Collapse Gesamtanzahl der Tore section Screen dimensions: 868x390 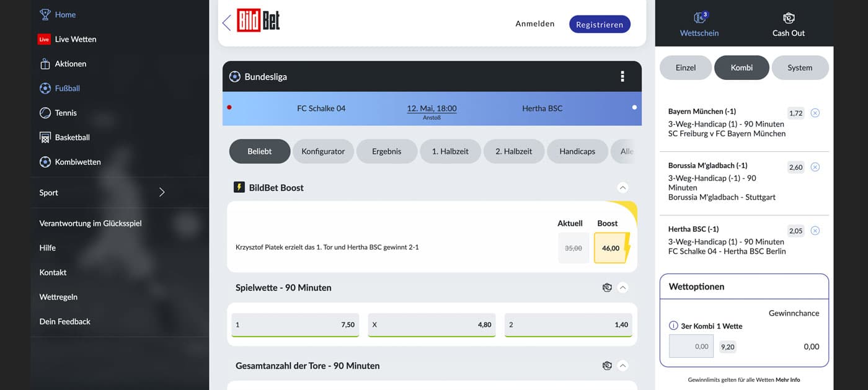[623, 366]
